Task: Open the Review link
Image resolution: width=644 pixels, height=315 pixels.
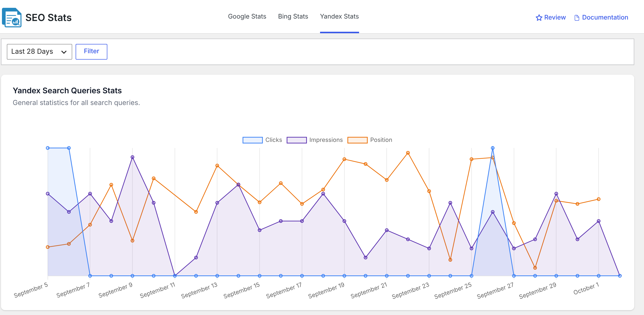Action: tap(551, 18)
